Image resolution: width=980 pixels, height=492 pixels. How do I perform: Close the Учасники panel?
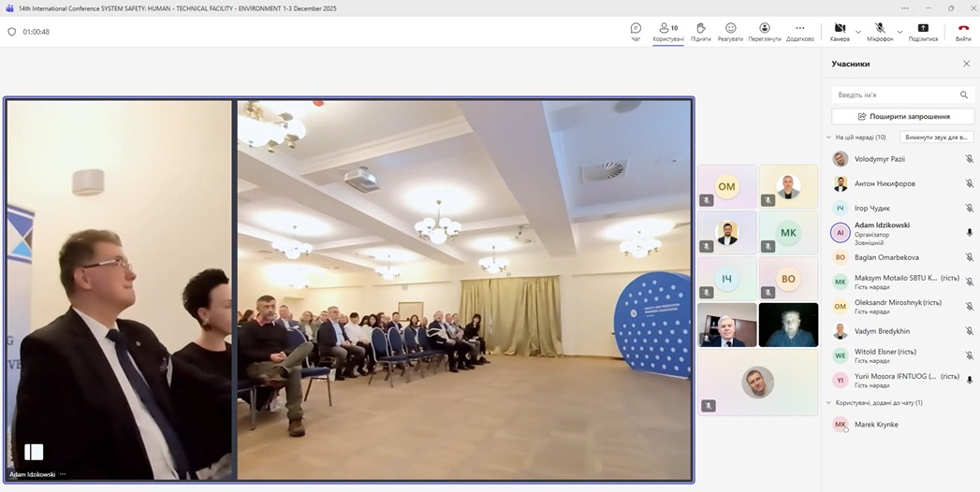pyautogui.click(x=966, y=64)
